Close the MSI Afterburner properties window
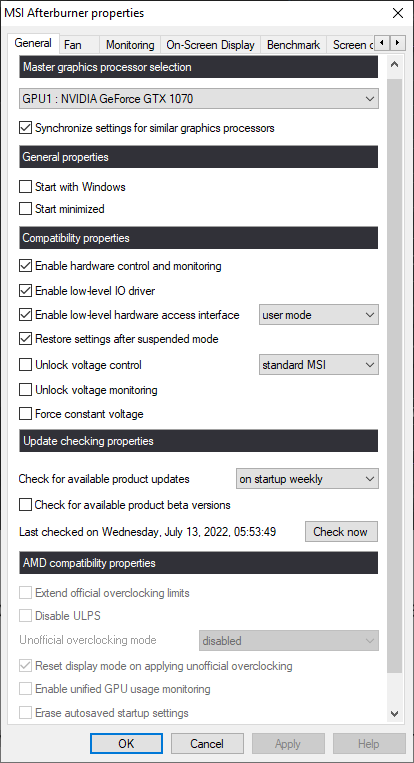This screenshot has height=763, width=414. coord(398,13)
